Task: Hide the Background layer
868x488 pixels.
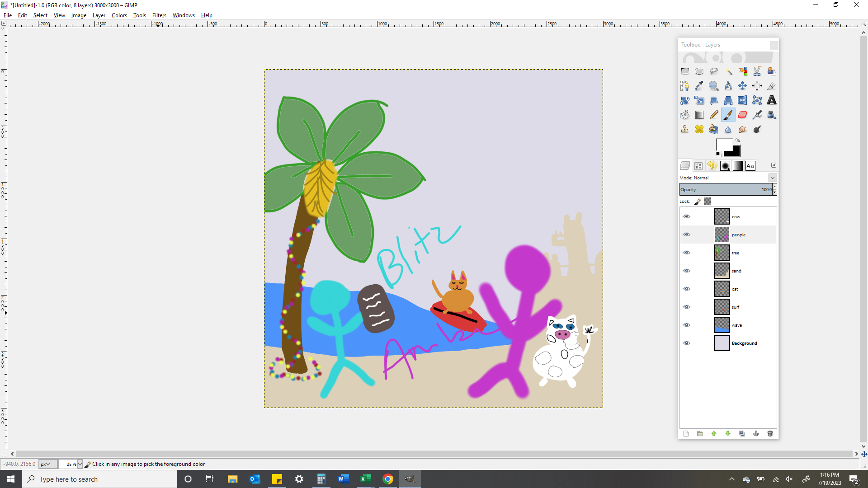Action: click(687, 343)
